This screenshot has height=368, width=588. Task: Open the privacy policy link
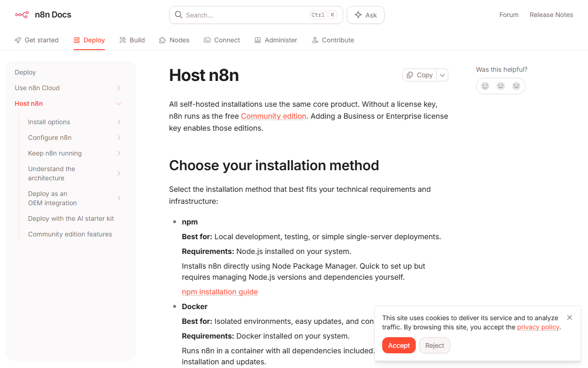pyautogui.click(x=538, y=327)
